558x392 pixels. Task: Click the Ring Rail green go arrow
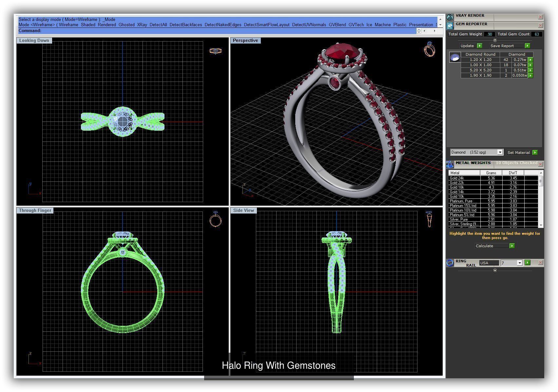[x=527, y=263]
